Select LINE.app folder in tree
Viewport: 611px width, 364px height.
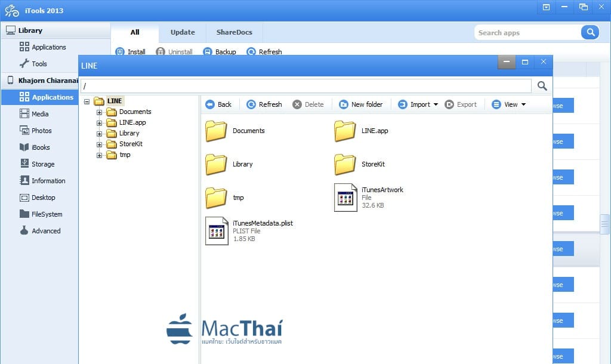pyautogui.click(x=126, y=122)
